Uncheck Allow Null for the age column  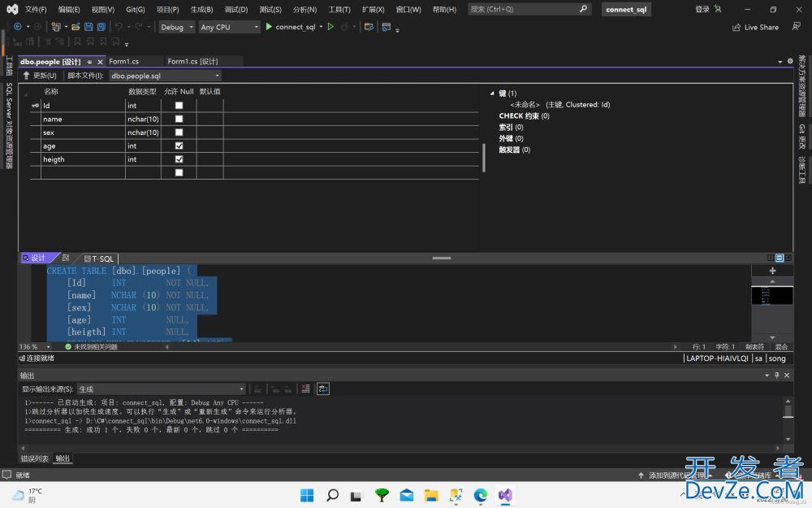(x=179, y=145)
